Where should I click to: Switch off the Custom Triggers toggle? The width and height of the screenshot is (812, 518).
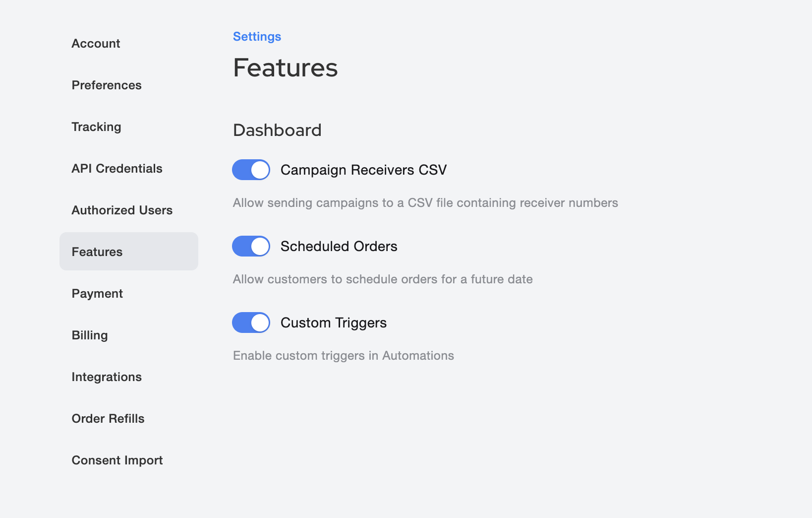click(x=251, y=323)
